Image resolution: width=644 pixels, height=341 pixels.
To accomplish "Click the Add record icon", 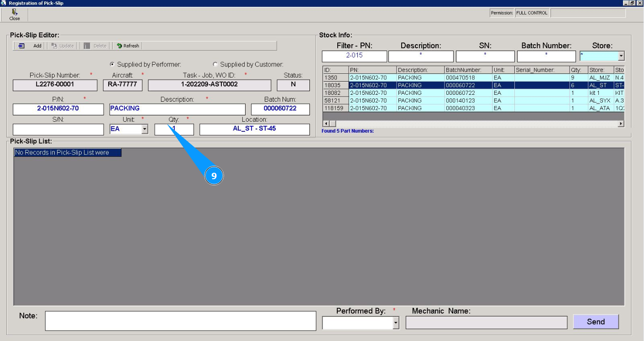I will click(x=21, y=46).
